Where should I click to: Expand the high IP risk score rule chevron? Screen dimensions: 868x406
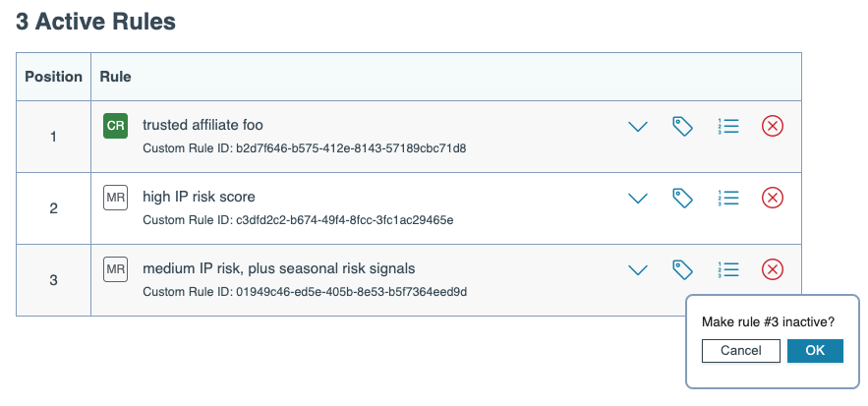[638, 199]
